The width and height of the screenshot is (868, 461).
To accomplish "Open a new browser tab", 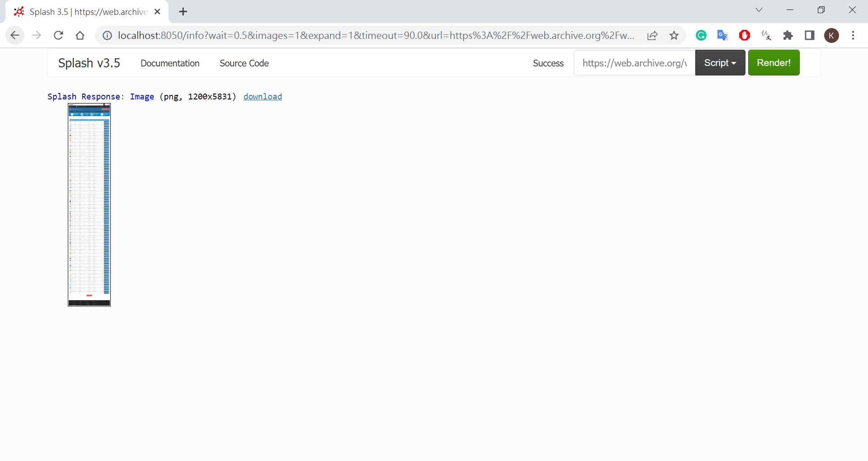I will click(183, 12).
